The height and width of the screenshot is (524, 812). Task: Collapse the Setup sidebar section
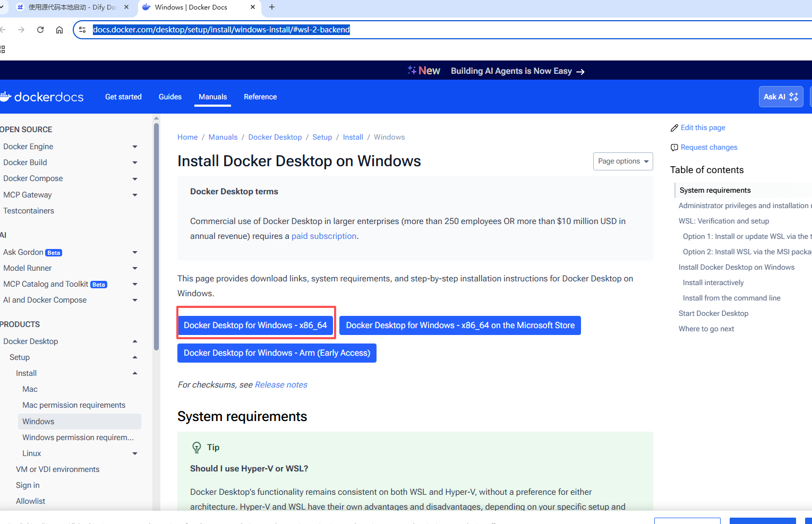[x=135, y=357]
